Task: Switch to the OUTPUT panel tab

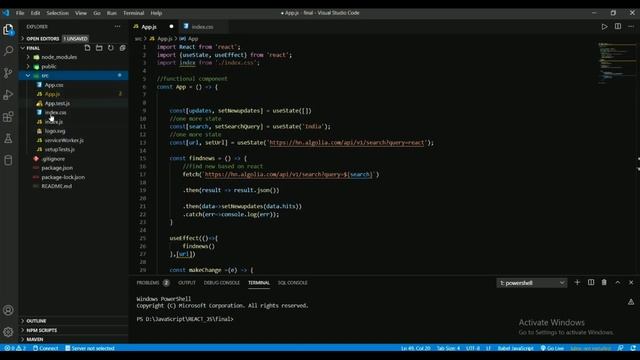Action: click(187, 283)
